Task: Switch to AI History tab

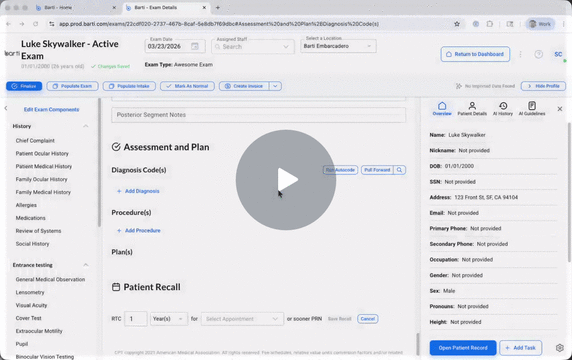Action: coord(503,109)
